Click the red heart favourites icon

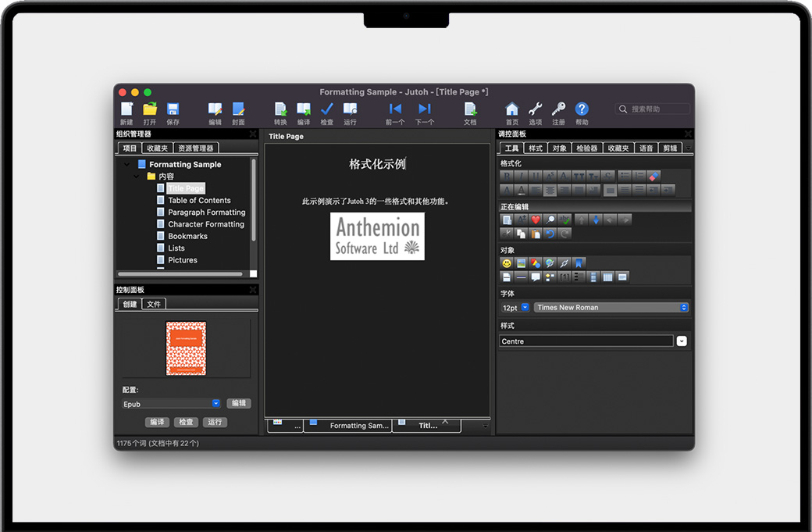click(536, 220)
